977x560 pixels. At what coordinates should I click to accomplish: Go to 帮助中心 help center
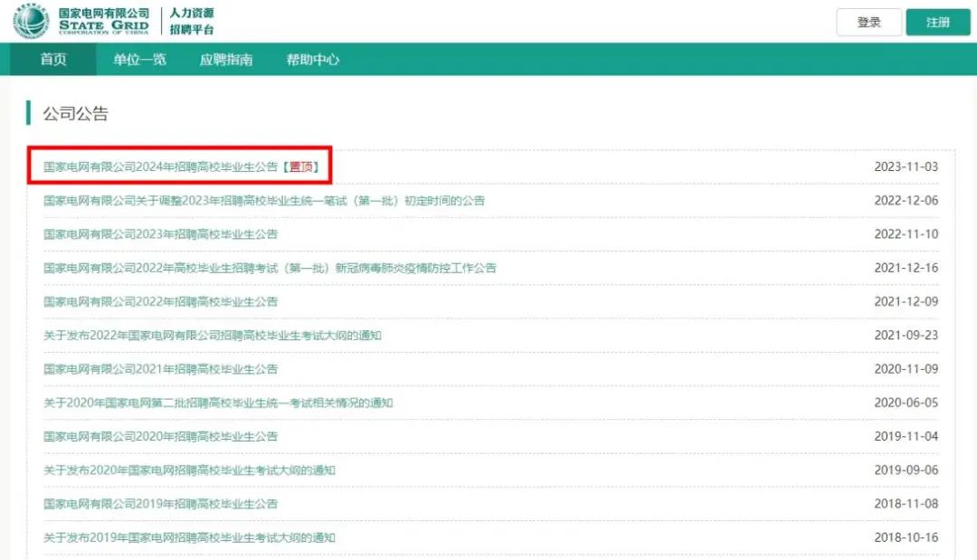tap(312, 60)
